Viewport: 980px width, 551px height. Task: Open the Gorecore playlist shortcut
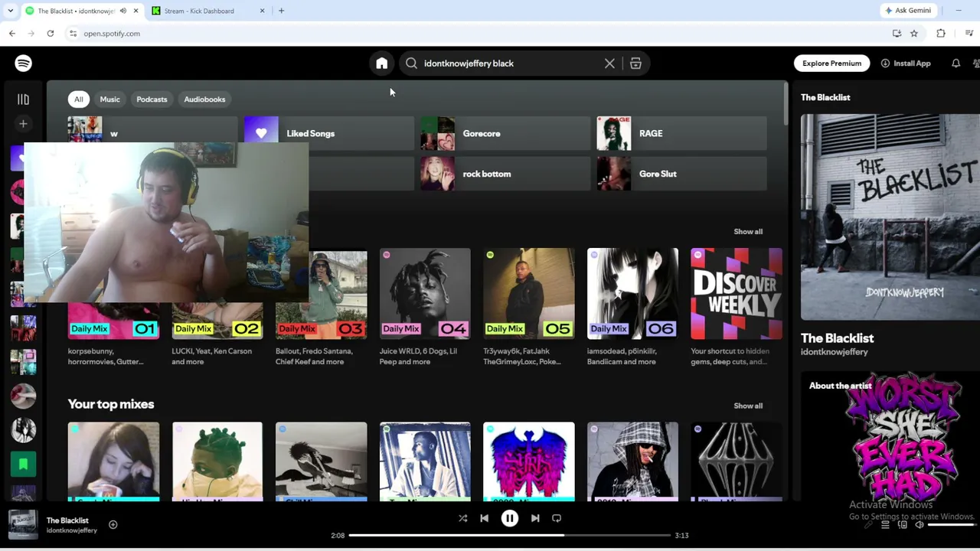(x=505, y=133)
